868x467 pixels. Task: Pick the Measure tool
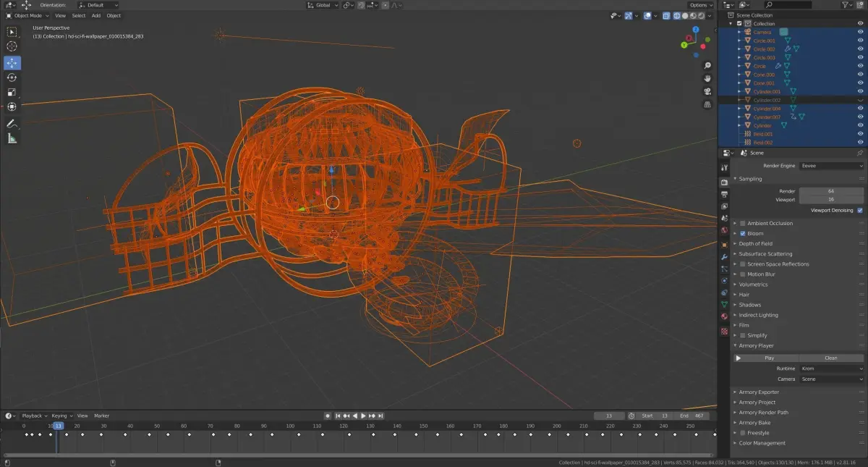12,138
